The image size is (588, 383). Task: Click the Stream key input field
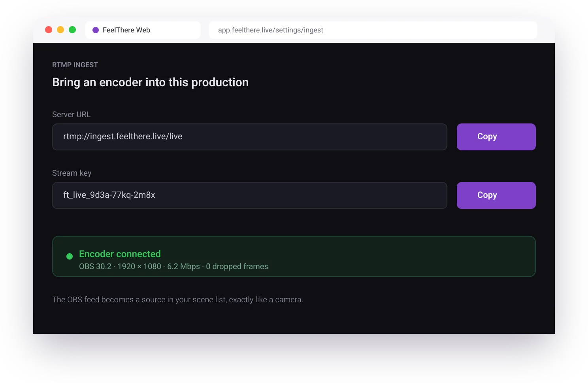[x=250, y=195]
